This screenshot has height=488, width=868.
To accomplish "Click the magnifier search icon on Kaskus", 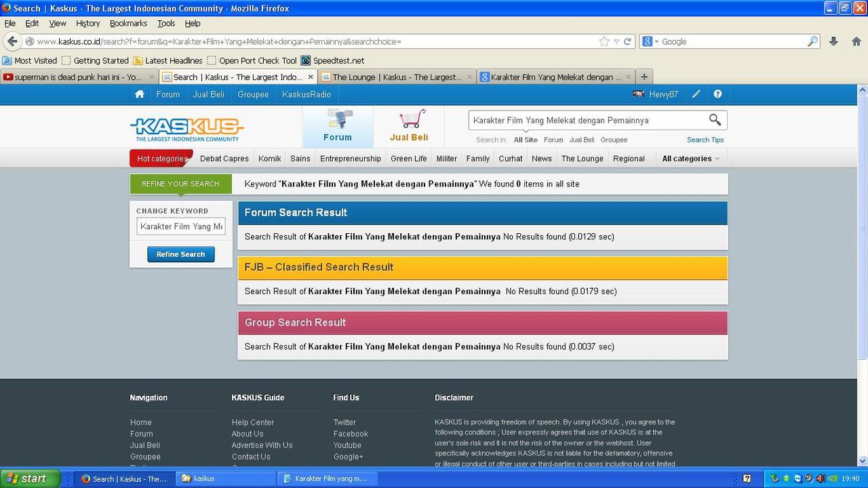I will point(715,120).
